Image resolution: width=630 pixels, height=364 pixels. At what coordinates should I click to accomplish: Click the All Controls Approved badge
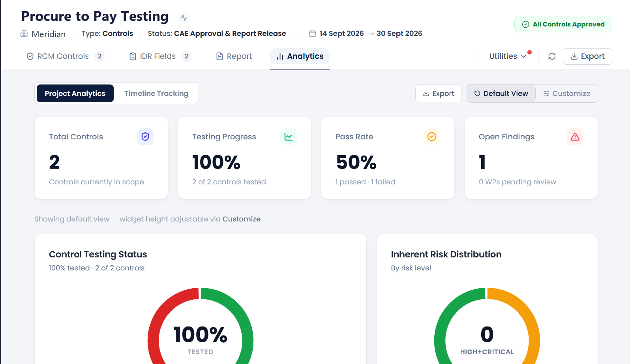(x=563, y=24)
